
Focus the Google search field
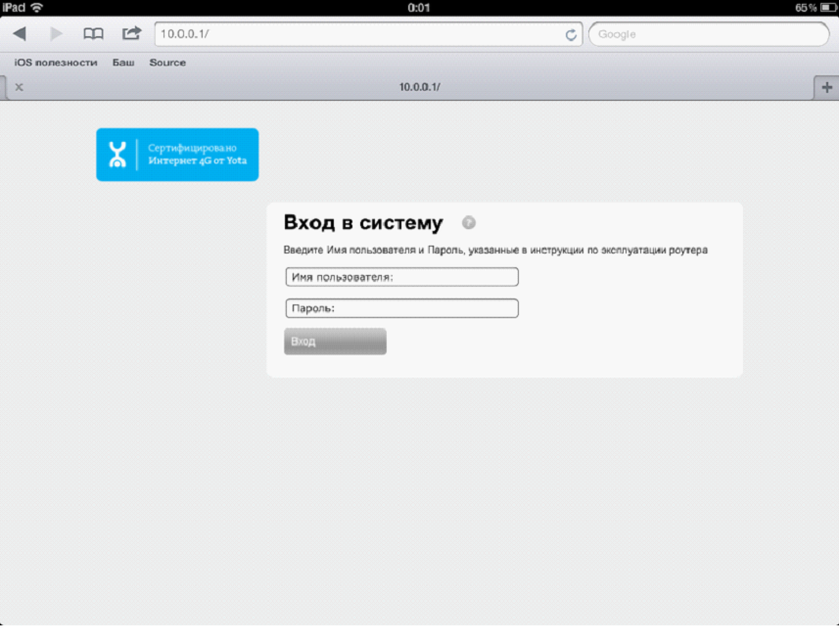[x=709, y=34]
